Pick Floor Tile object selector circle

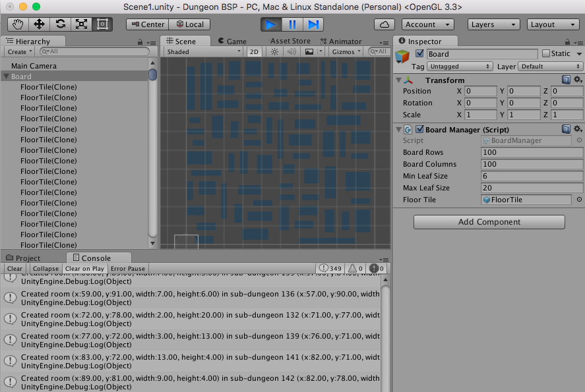click(579, 200)
